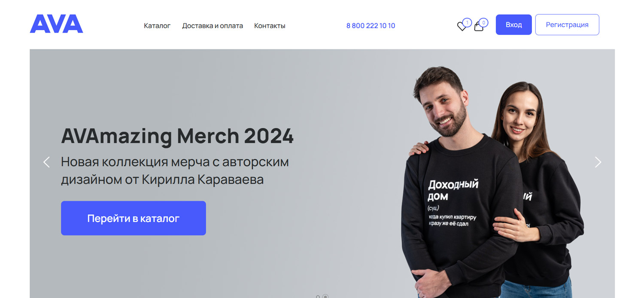
Task: Click the AVAmazing Merch 2024 heading
Action: (x=177, y=136)
